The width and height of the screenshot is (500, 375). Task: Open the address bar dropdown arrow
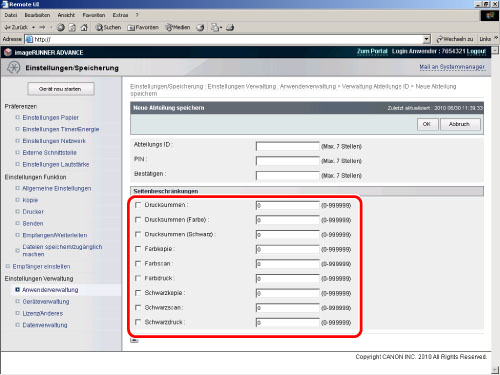tap(426, 39)
